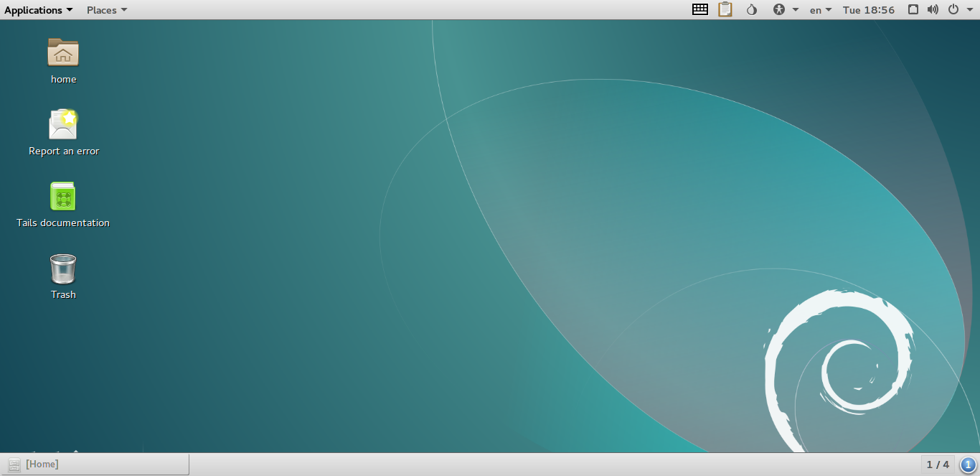Click the 1 / 4 workspace switcher
The image size is (980, 476).
(x=938, y=465)
